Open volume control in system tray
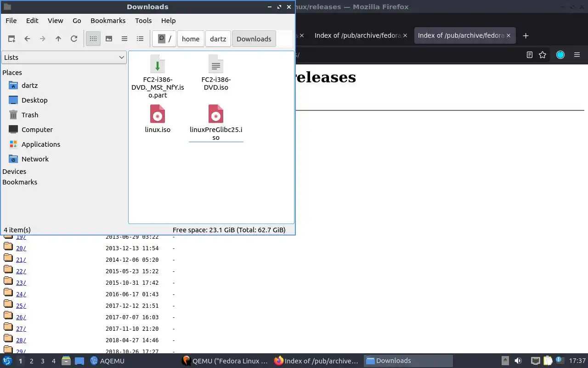 click(x=518, y=361)
